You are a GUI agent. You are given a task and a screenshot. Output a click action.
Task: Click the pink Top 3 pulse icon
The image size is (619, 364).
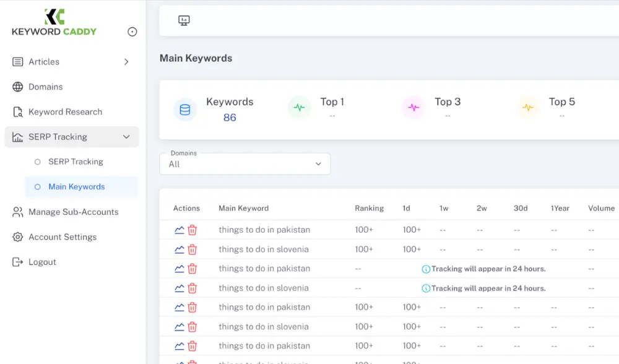tap(413, 108)
